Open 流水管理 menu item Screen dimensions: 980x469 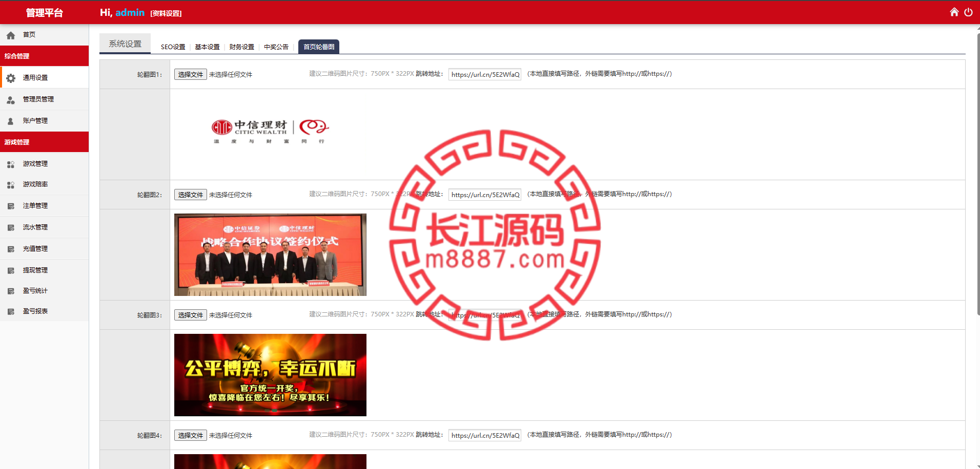pos(44,227)
